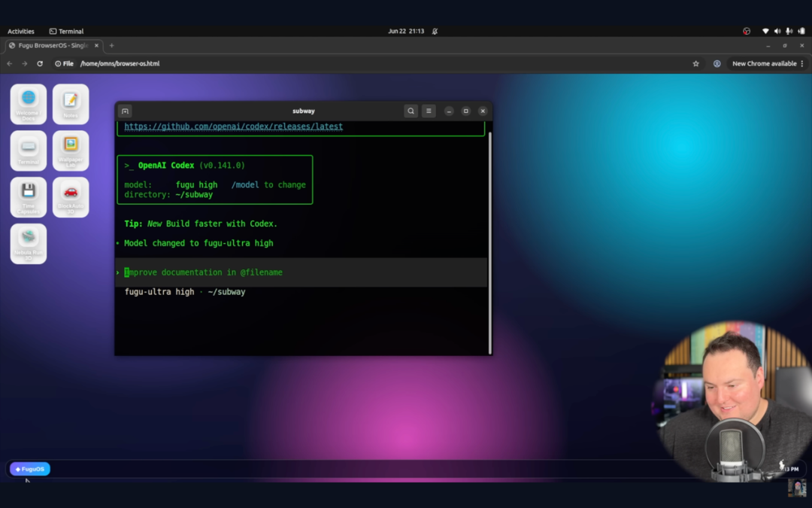Launch the BlockAuto 3D game
This screenshot has height=508, width=812.
(71, 197)
